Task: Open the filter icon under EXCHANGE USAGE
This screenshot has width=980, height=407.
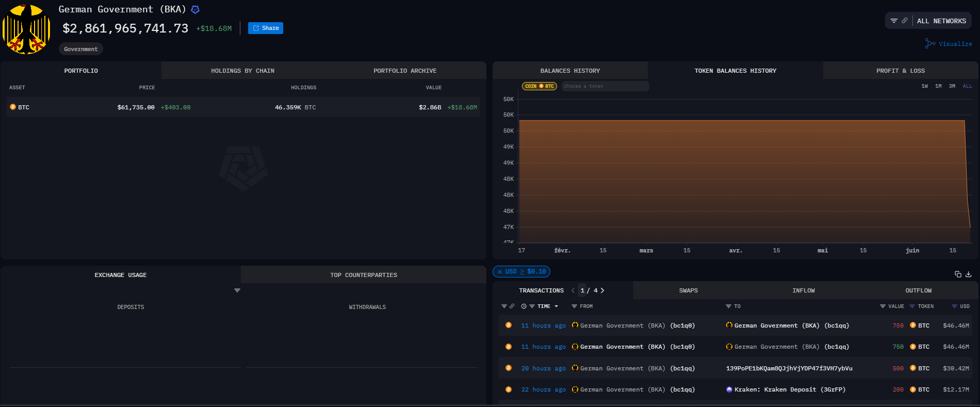Action: point(237,290)
